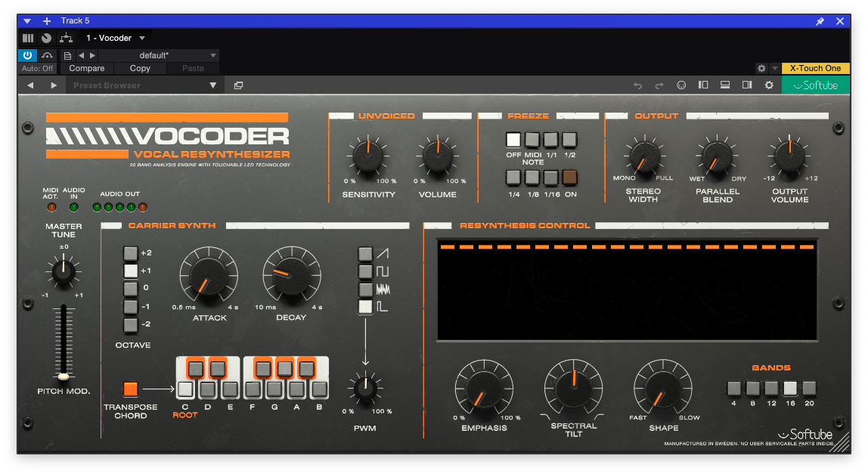Open the sidechain routing icon

pyautogui.click(x=66, y=38)
